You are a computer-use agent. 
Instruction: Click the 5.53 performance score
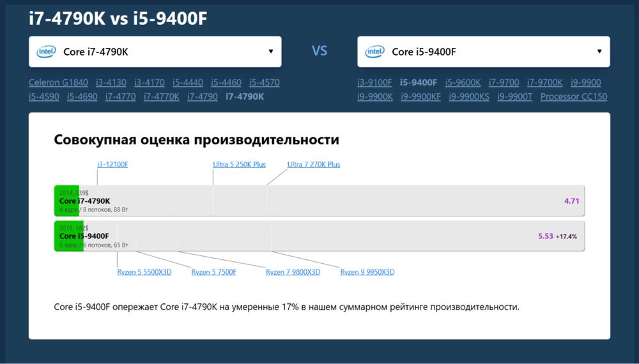click(546, 236)
